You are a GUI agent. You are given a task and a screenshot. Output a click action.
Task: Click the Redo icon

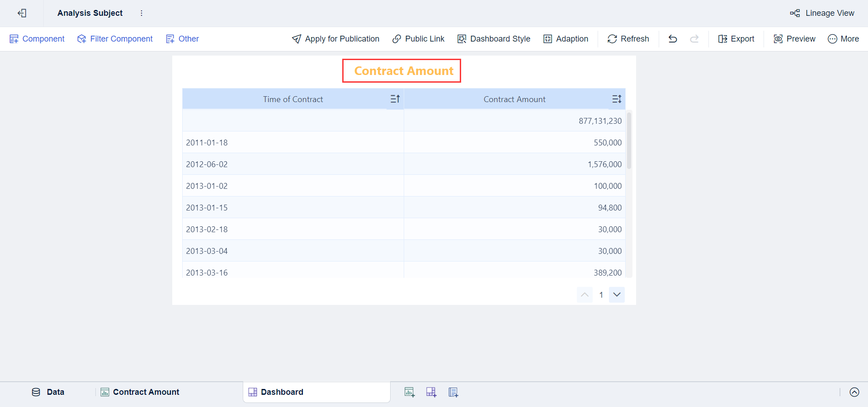pos(694,39)
